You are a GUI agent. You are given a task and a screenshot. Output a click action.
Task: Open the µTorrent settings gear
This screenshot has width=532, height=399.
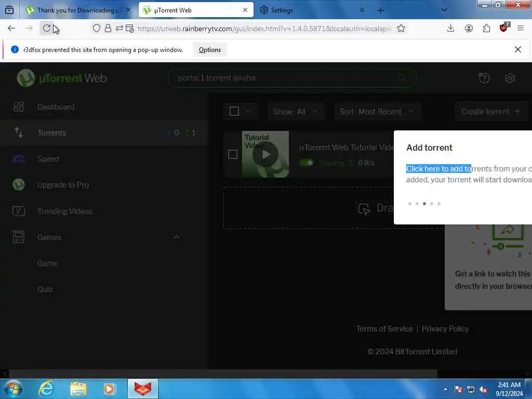pos(510,78)
